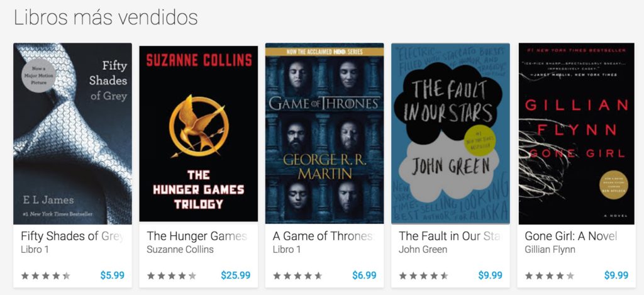Select the Fifty Shades of Grey title text
The height and width of the screenshot is (295, 644).
(x=72, y=237)
